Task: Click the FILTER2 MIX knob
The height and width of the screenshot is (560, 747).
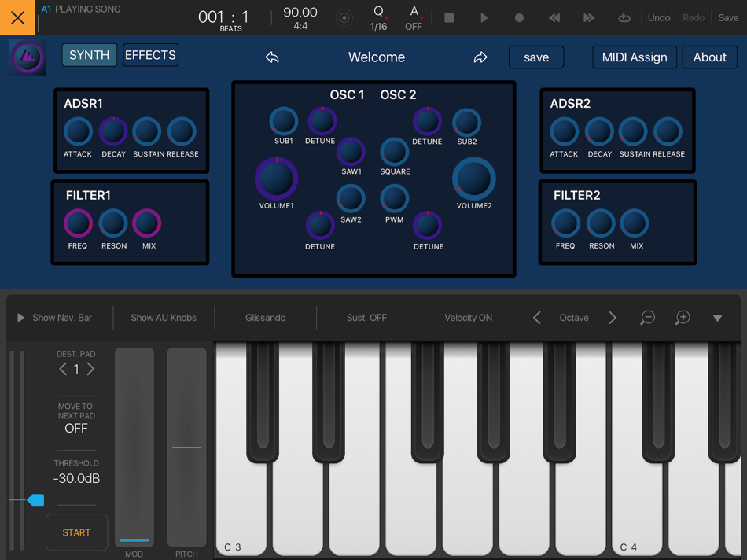Action: tap(634, 223)
